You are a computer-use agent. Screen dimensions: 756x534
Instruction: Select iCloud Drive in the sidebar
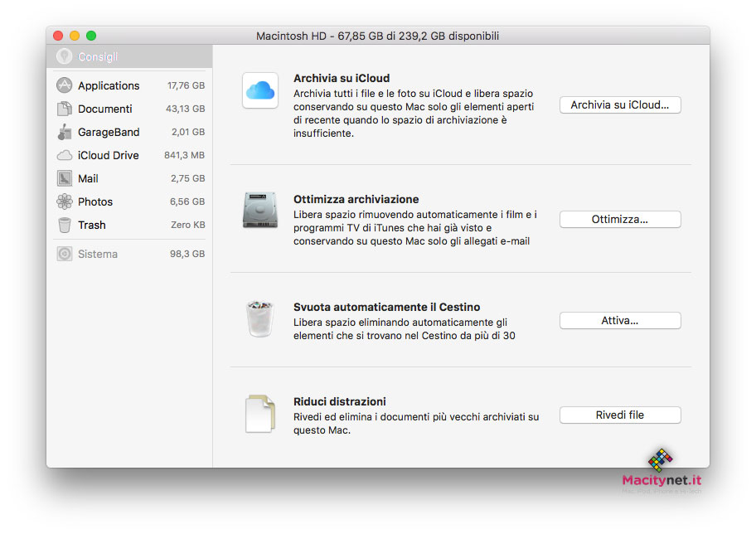(x=109, y=155)
